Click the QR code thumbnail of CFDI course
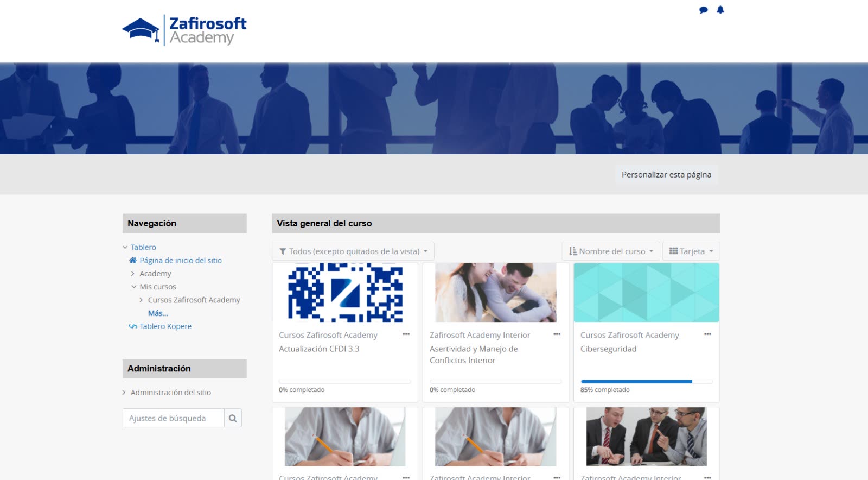The image size is (868, 480). 345,293
